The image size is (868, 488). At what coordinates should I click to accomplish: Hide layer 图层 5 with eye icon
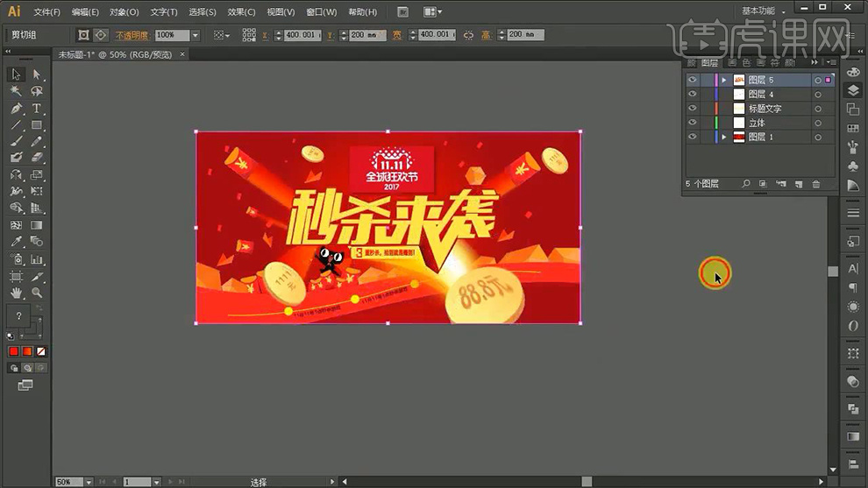coord(692,80)
